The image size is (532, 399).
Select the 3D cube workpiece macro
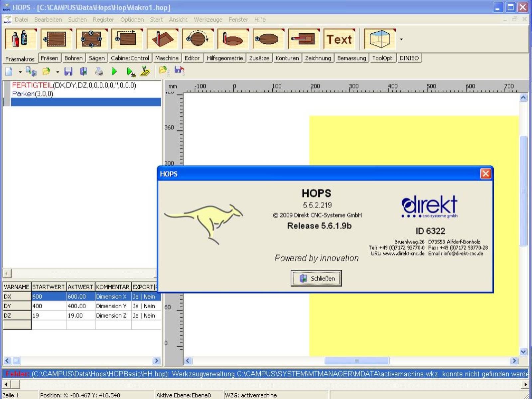click(380, 39)
